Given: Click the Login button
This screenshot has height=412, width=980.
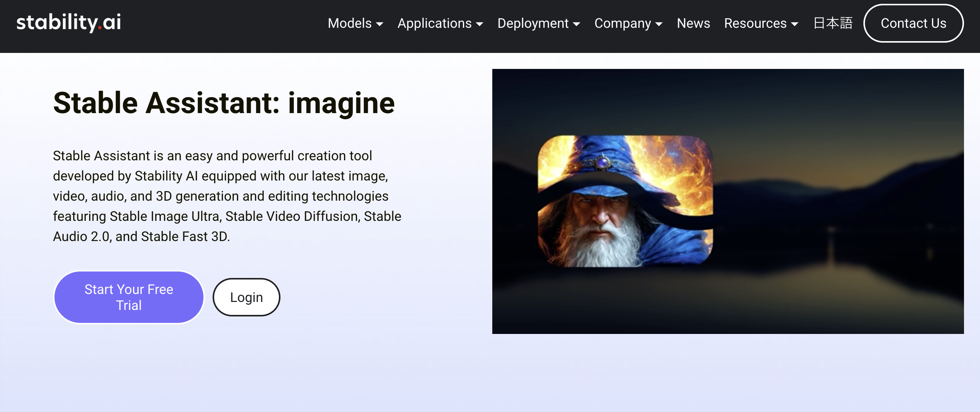Looking at the screenshot, I should click(x=247, y=297).
